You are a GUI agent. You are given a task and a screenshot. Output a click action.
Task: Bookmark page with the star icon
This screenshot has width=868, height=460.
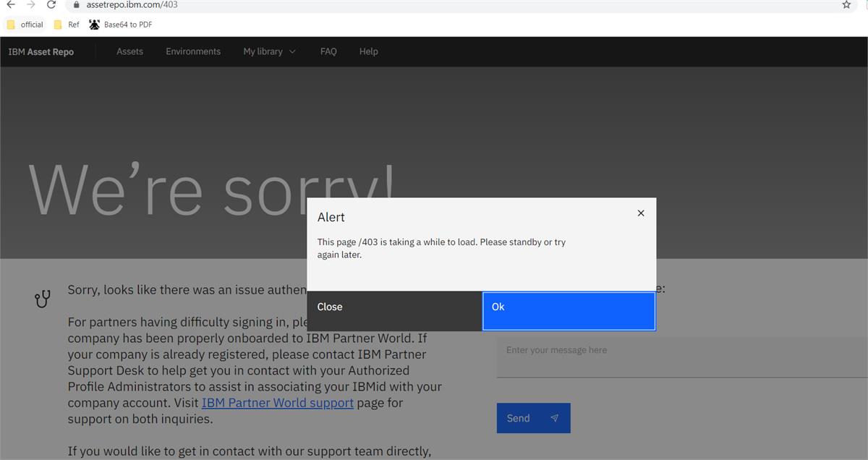(x=846, y=4)
